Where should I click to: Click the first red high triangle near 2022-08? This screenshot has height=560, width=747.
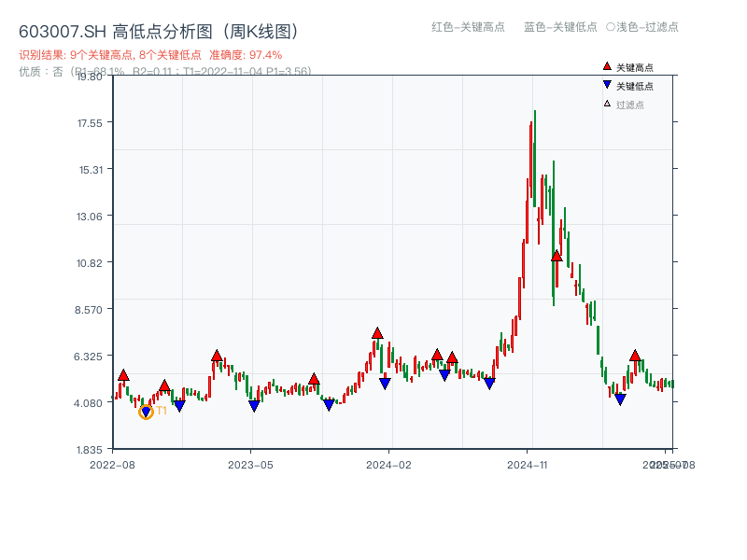tap(123, 375)
